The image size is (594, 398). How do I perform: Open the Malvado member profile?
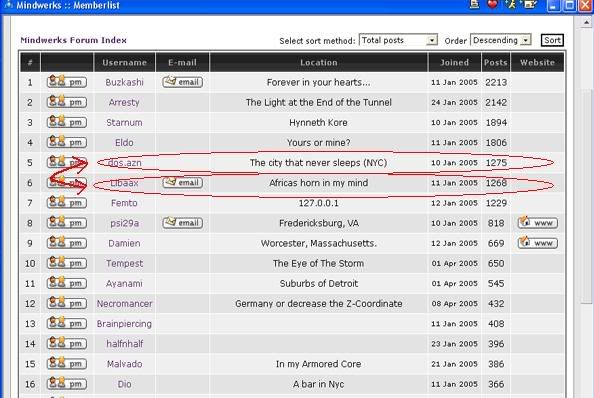(124, 364)
